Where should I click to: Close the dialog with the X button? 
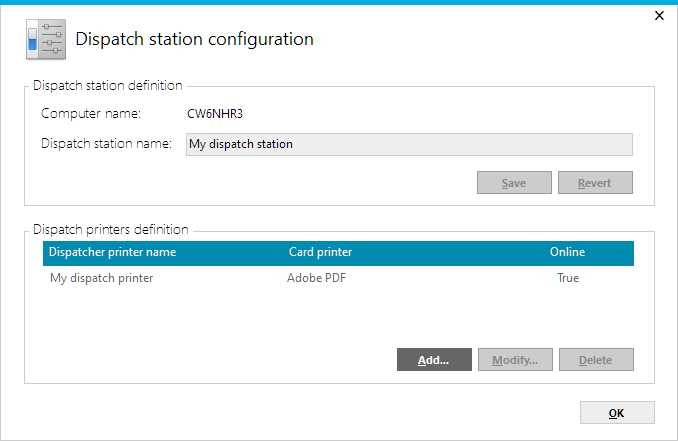(658, 15)
